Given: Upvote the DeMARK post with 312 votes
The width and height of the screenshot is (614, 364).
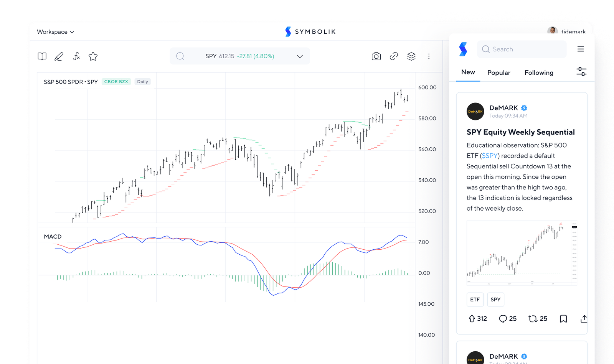Looking at the screenshot, I should pyautogui.click(x=478, y=319).
